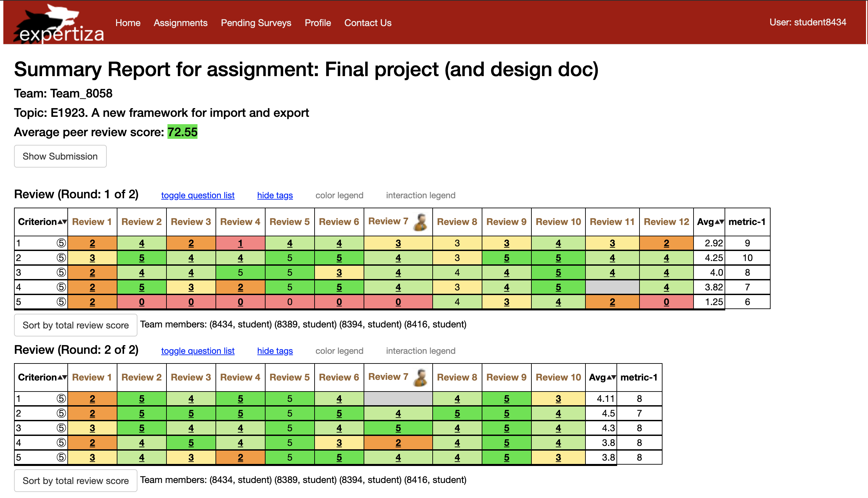The height and width of the screenshot is (498, 868).
Task: Expand Round 2 interaction legend
Action: click(x=420, y=351)
